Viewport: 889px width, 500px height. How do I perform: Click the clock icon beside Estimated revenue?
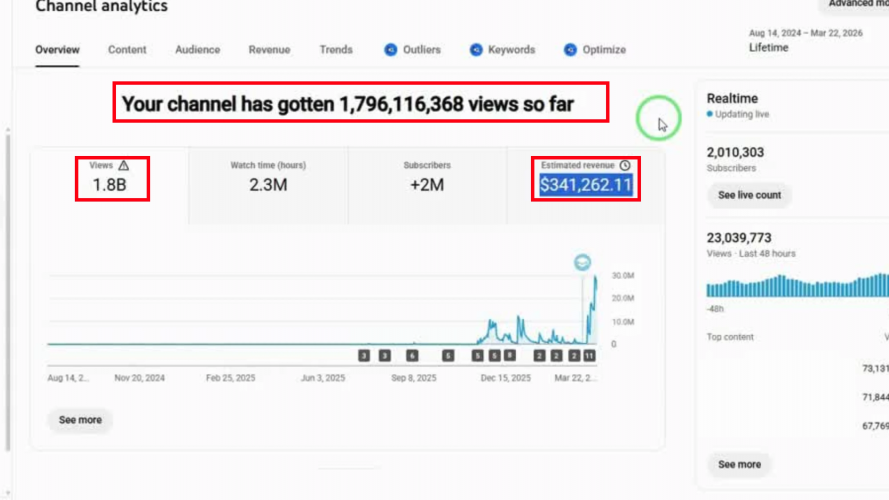click(625, 165)
